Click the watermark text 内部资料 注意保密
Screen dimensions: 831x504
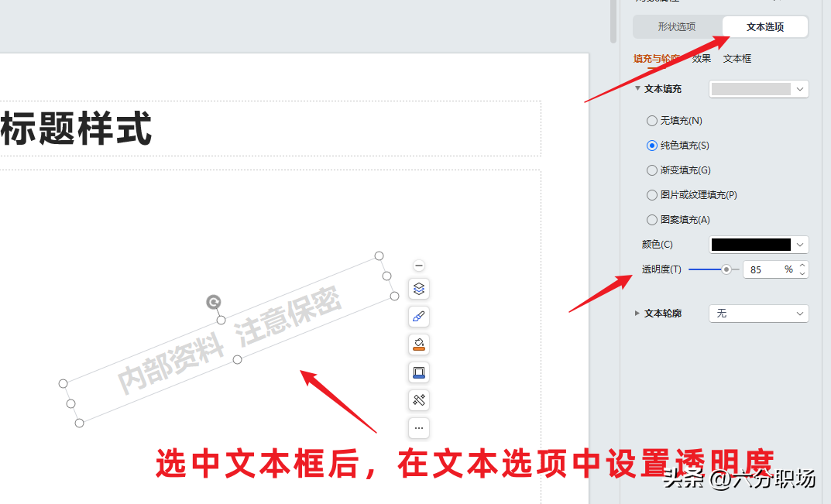(229, 340)
